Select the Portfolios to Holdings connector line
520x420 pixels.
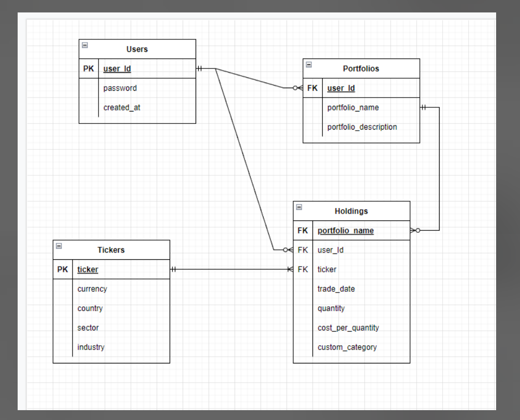440,169
